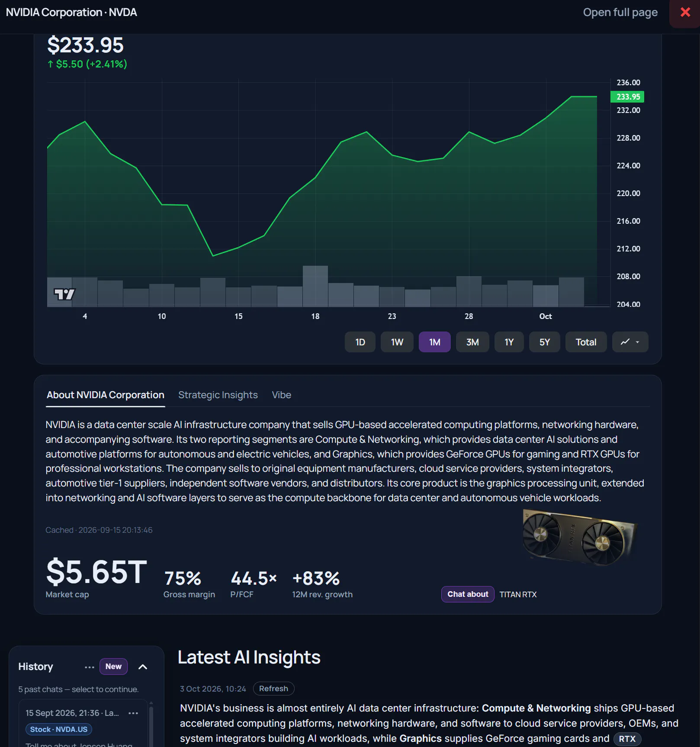Click the 3 Oct 2026, 10:24 insight date
The image size is (700, 747).
213,689
